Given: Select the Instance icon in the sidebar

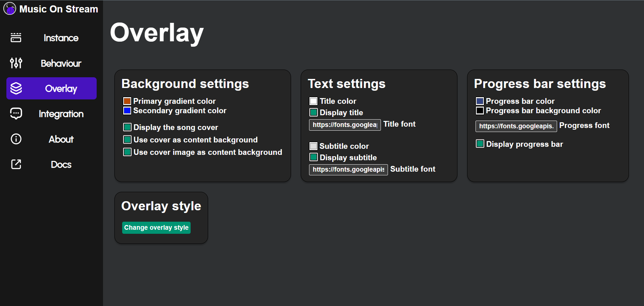Looking at the screenshot, I should pos(16,38).
